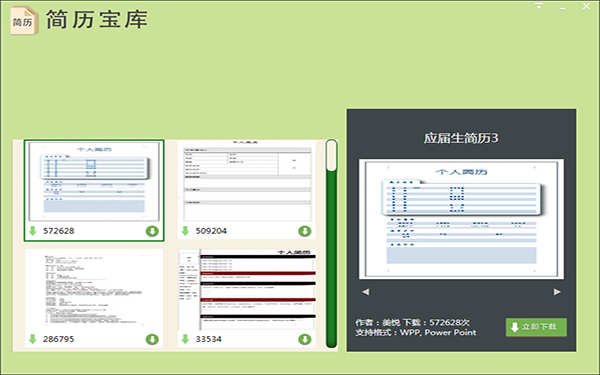Viewport: 600px width, 375px height.
Task: Click round download icon for 286795 template
Action: [152, 339]
